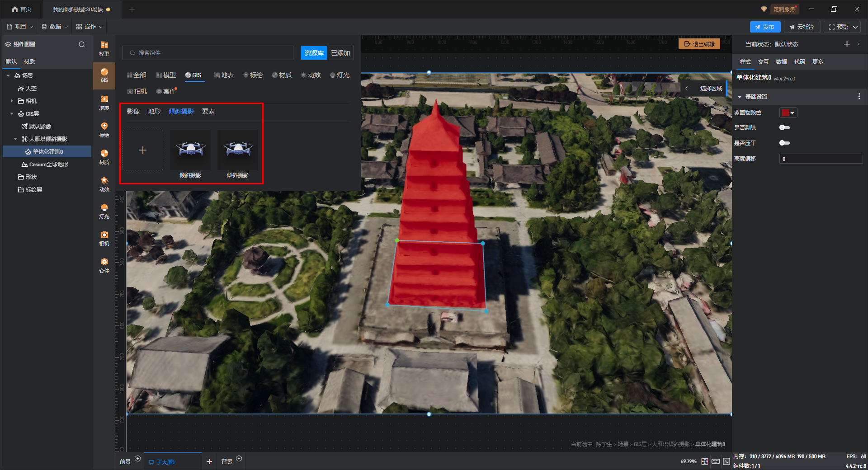Add a foreground layer next to 前景

[138, 459]
